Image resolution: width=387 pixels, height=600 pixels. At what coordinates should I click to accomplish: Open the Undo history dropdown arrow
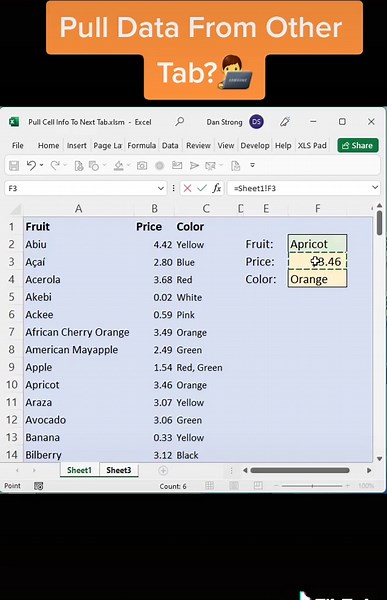coord(41,165)
